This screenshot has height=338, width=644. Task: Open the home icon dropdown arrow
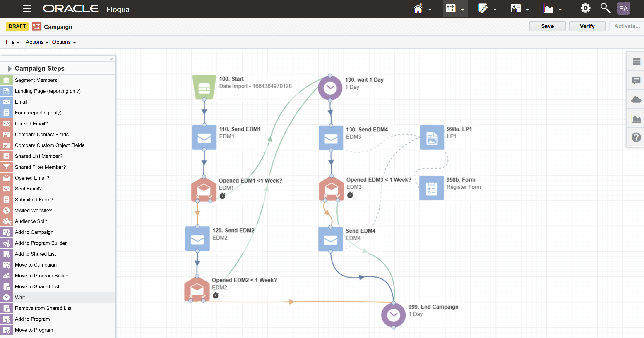pos(430,10)
